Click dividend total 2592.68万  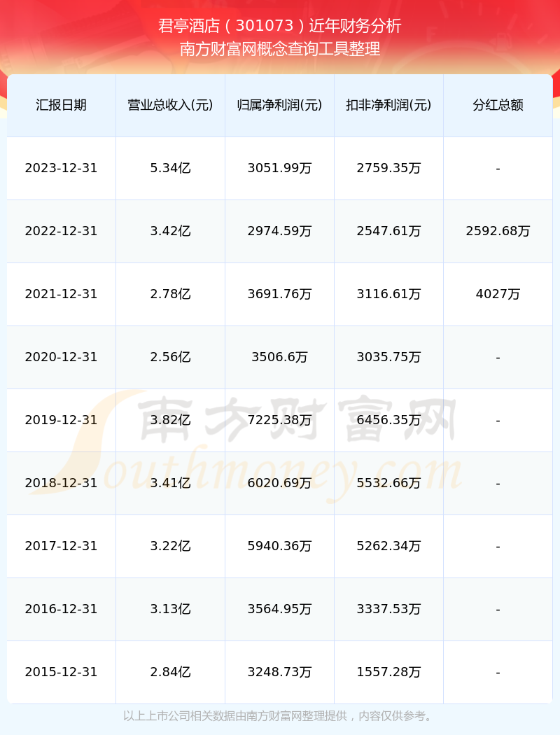coord(498,231)
